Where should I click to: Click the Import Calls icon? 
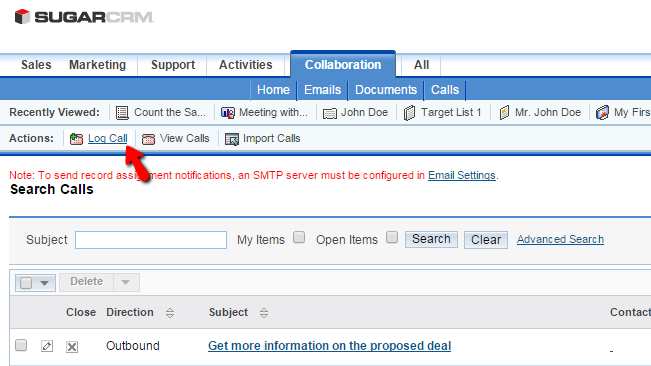click(232, 139)
